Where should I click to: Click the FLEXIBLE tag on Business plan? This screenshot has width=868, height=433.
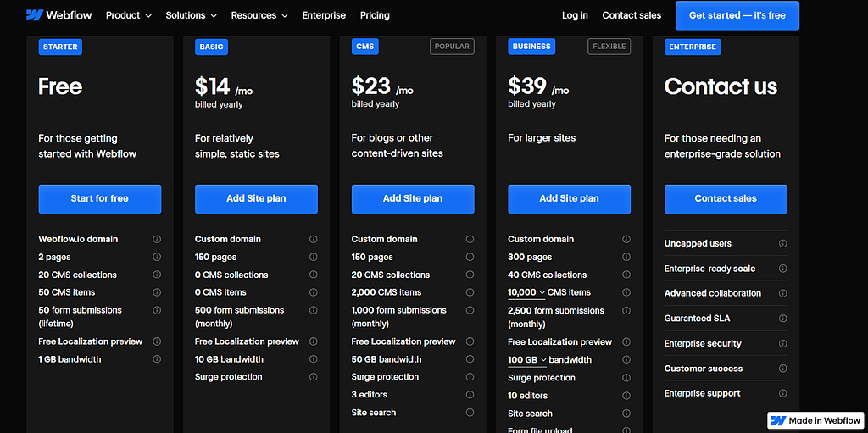click(609, 47)
